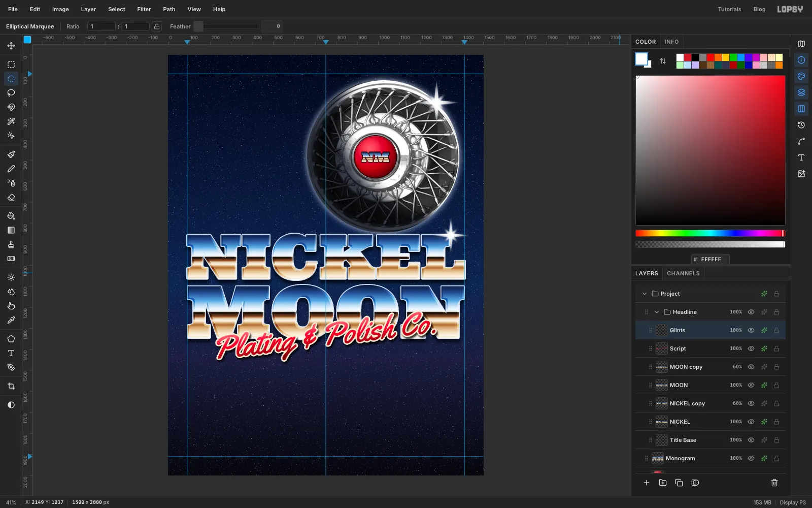This screenshot has height=508, width=812.
Task: Create new layer group folder
Action: pyautogui.click(x=663, y=483)
